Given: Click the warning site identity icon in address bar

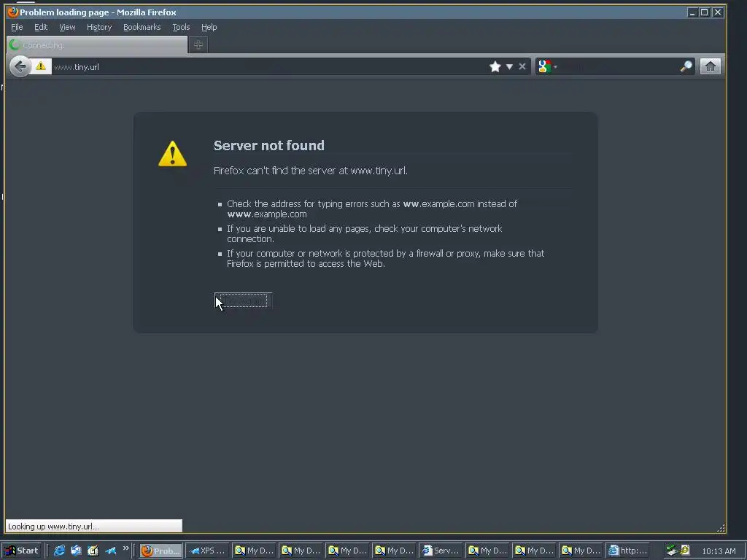Looking at the screenshot, I should [41, 66].
